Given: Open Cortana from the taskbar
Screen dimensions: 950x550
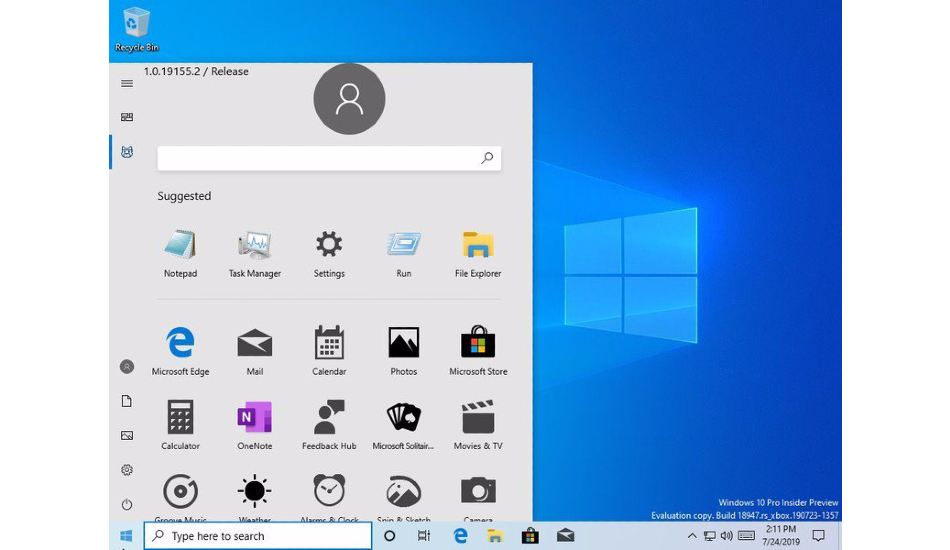Looking at the screenshot, I should click(390, 536).
